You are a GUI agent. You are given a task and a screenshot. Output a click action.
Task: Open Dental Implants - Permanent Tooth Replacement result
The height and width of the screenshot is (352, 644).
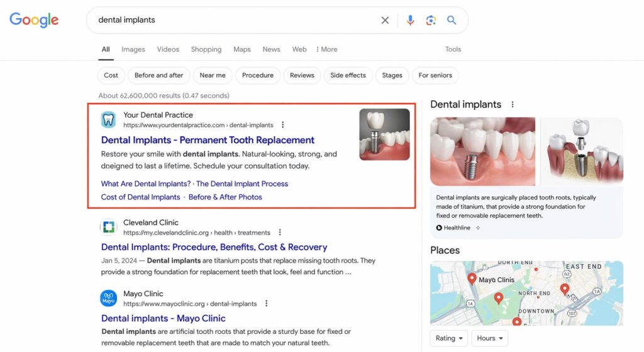coord(208,140)
